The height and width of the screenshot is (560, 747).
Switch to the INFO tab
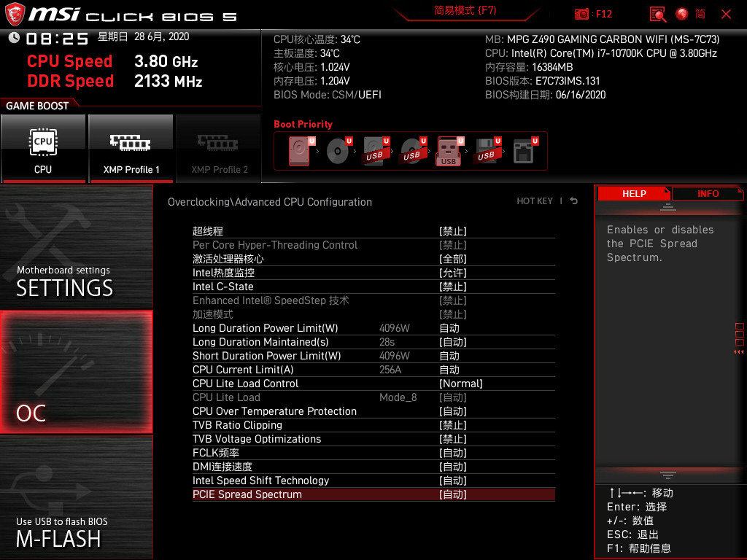(708, 194)
